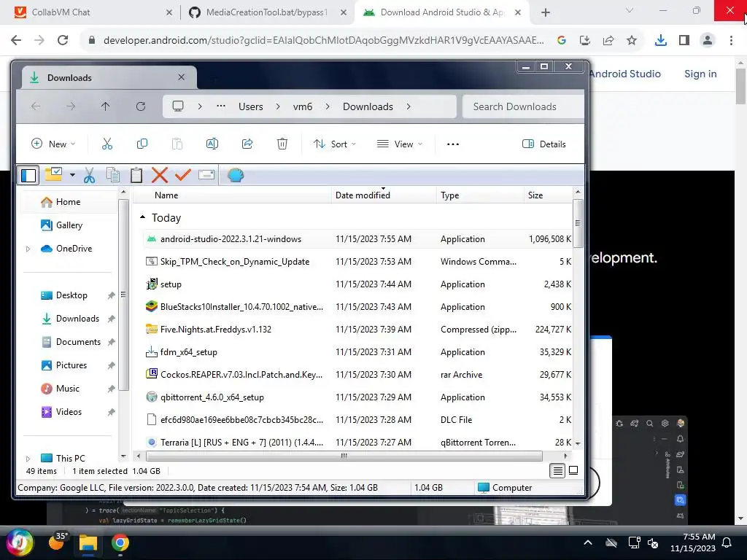Open Pictures in navigation pane
This screenshot has height=560, width=747.
(x=71, y=365)
